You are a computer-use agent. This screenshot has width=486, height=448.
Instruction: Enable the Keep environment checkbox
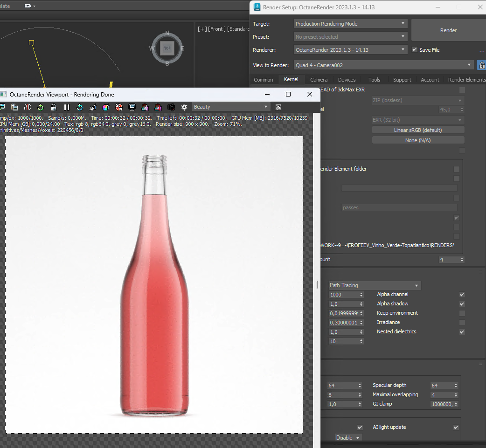(462, 313)
